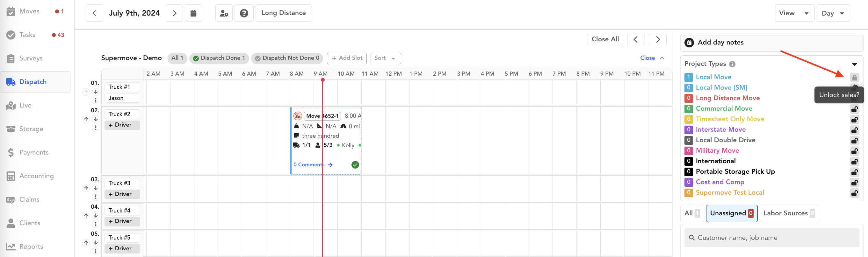Screen dimensions: 868x257
Task: Filter slots by Dispatch Done 1
Action: 219,58
